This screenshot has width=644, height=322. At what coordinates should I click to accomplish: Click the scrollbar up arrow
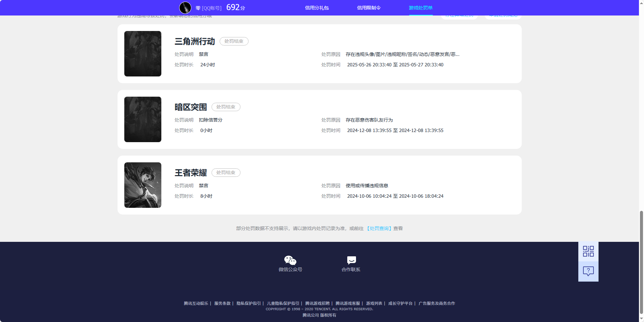pos(641,3)
